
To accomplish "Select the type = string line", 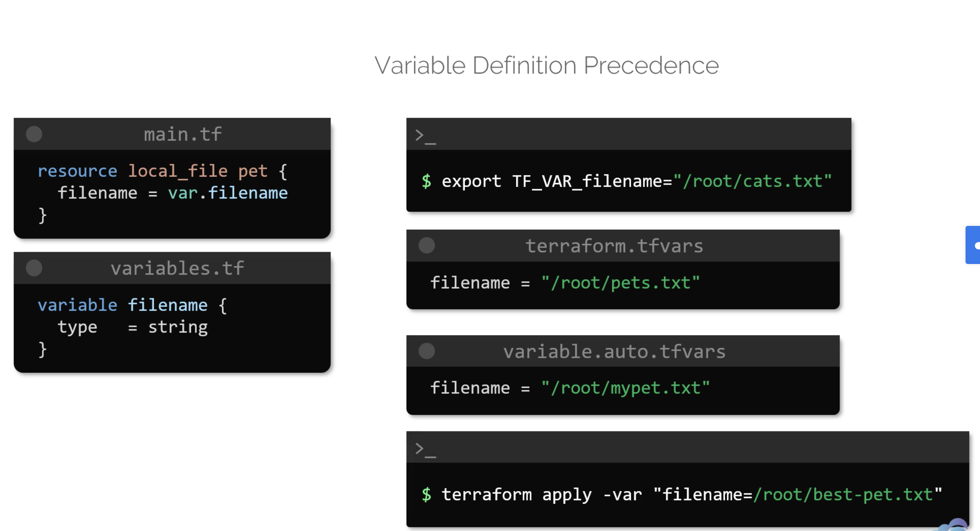I will coord(133,326).
